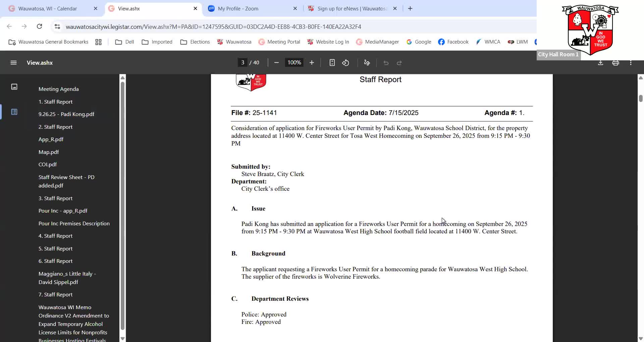
Task: Switch to the Wauwatosa, WI - Calendar tab
Action: 47,9
